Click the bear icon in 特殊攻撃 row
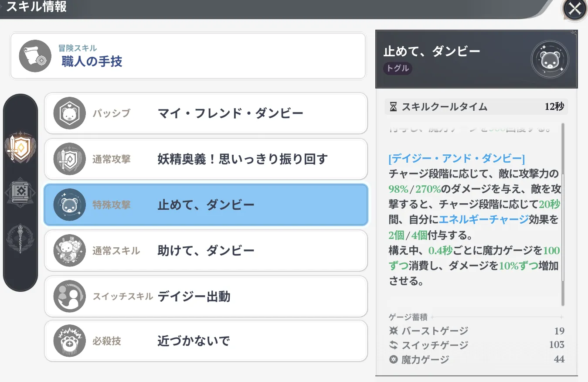 tap(69, 205)
